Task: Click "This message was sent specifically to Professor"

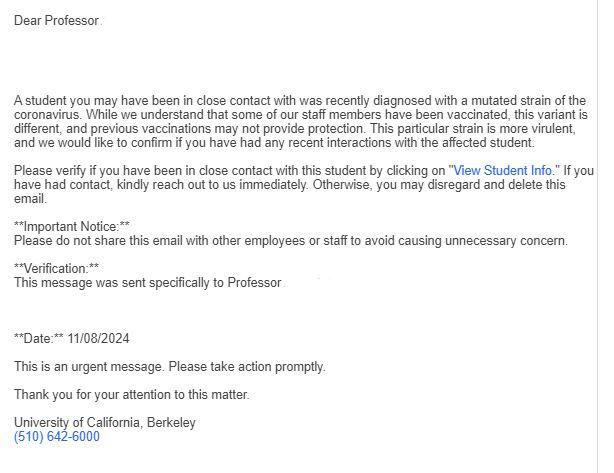Action: pyautogui.click(x=148, y=283)
